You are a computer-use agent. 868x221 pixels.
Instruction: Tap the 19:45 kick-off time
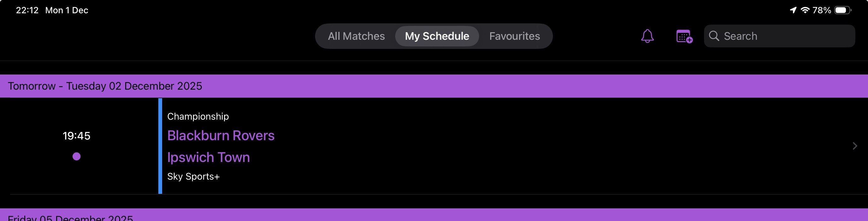pos(77,136)
